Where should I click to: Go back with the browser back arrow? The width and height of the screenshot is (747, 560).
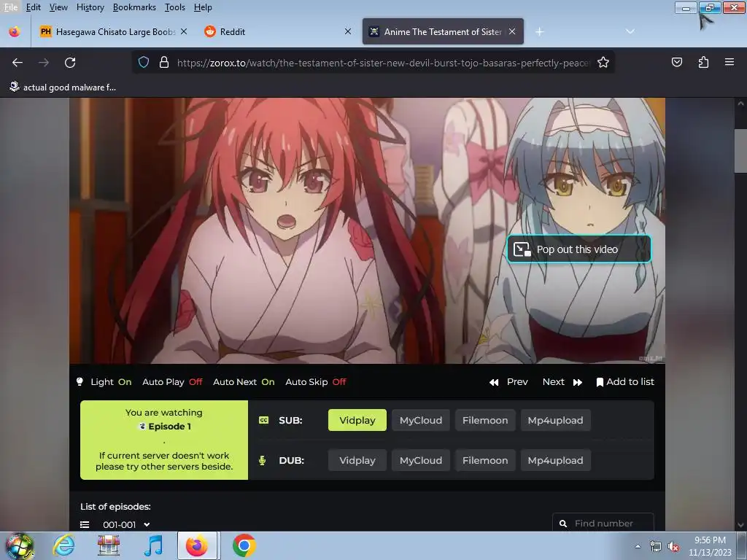tap(18, 63)
